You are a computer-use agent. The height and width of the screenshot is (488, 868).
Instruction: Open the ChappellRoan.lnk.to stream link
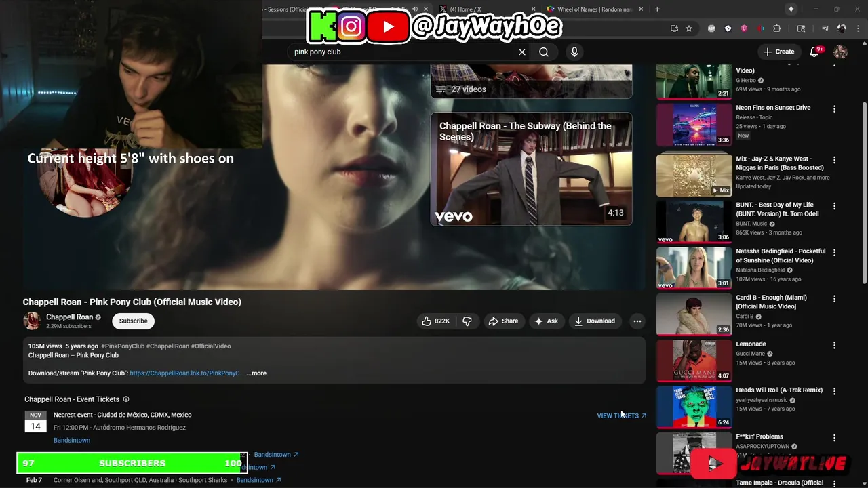(185, 373)
